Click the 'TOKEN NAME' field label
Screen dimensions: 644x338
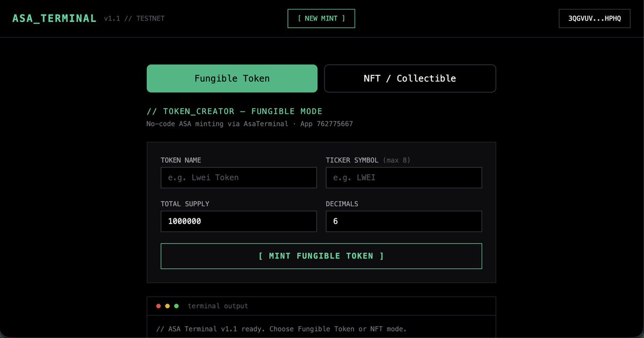[x=180, y=160]
